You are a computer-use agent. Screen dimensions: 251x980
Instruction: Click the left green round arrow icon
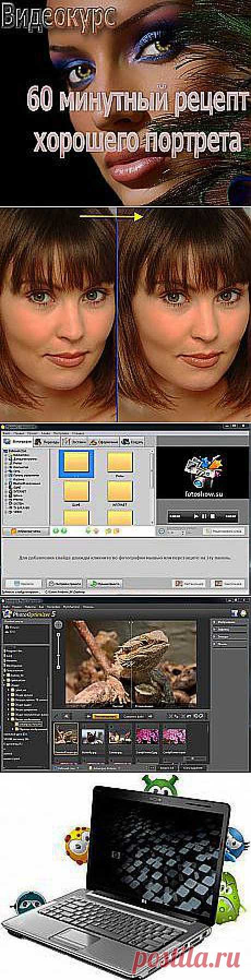coord(56,530)
